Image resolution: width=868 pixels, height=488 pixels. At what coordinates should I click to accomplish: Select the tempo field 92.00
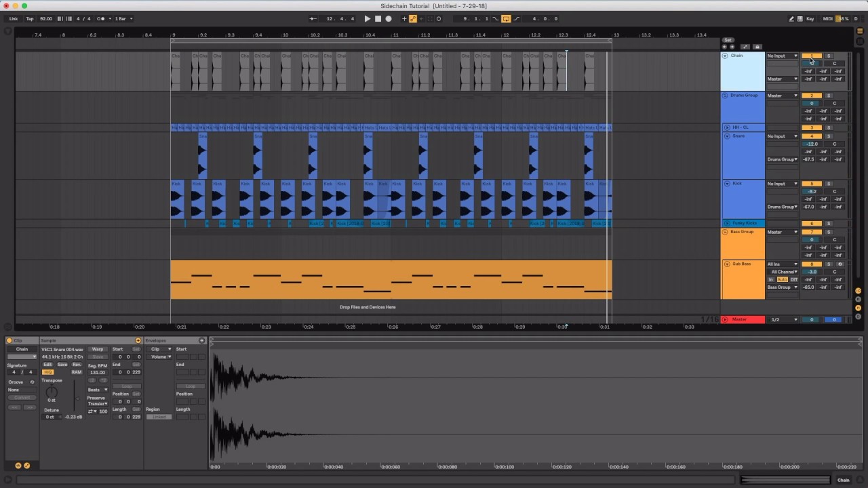(x=45, y=19)
